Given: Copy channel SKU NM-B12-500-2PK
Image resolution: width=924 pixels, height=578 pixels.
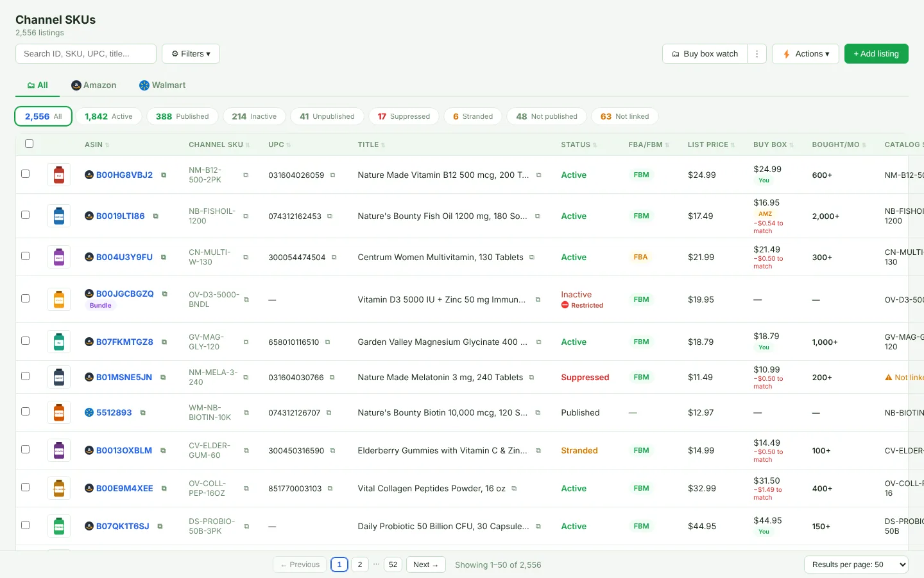Looking at the screenshot, I should 246,175.
